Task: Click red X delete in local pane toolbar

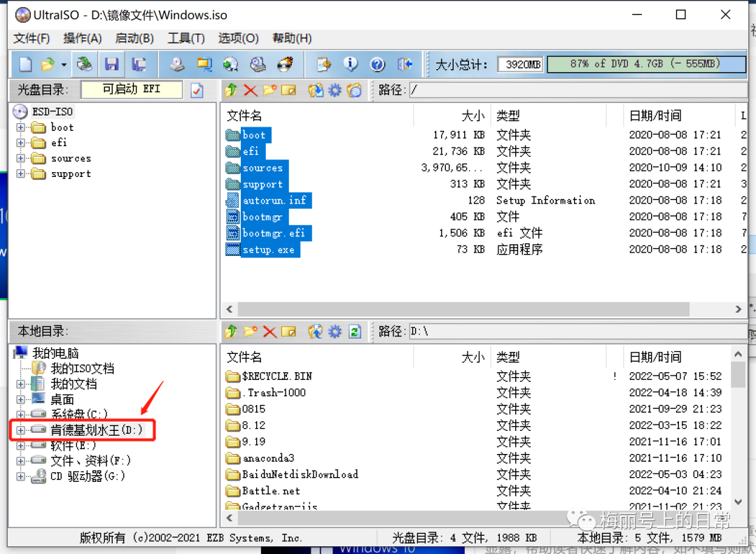Action: (269, 332)
